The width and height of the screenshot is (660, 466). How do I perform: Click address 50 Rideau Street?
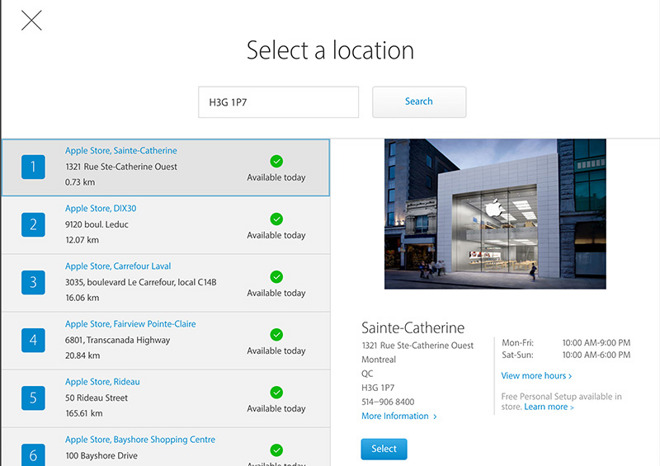96,398
